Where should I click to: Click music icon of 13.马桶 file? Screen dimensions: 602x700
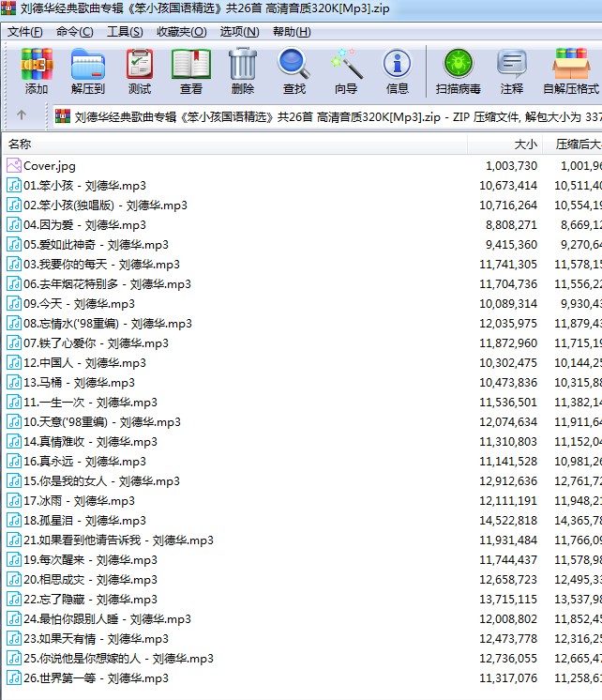click(x=14, y=382)
